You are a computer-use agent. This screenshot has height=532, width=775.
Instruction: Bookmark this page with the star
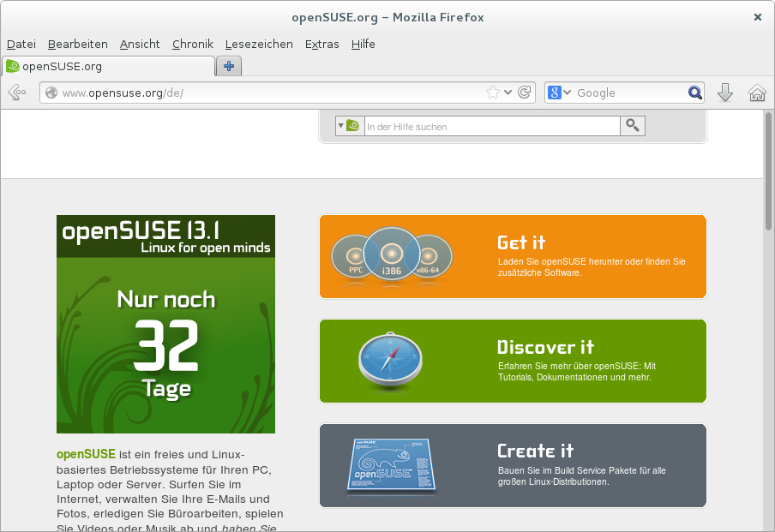[x=492, y=93]
